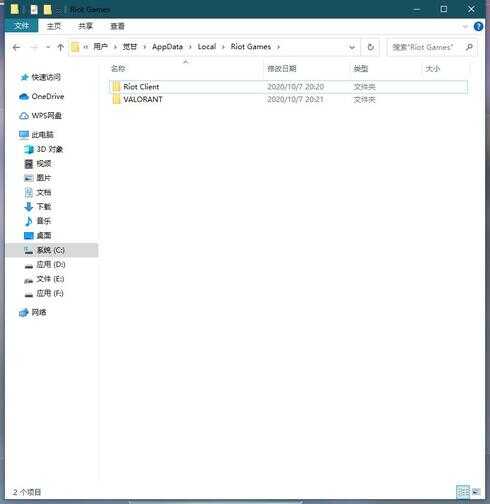The image size is (490, 504).
Task: Click the title bar new folder icon
Action: click(x=48, y=10)
